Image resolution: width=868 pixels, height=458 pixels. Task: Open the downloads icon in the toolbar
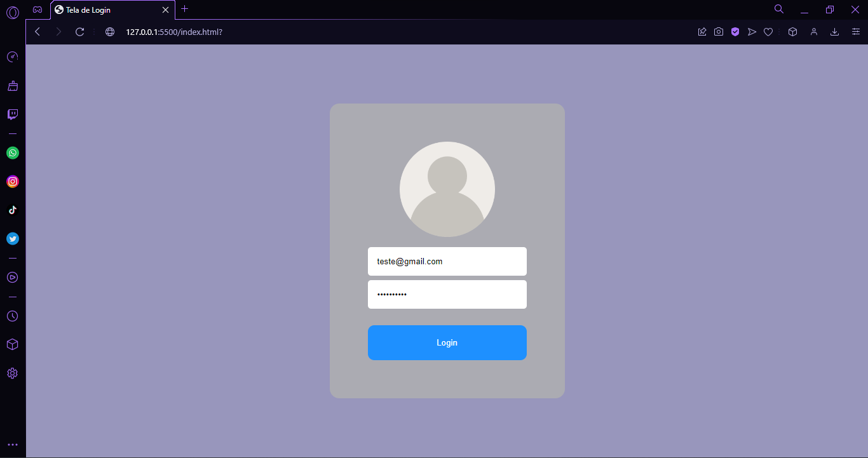click(x=834, y=31)
